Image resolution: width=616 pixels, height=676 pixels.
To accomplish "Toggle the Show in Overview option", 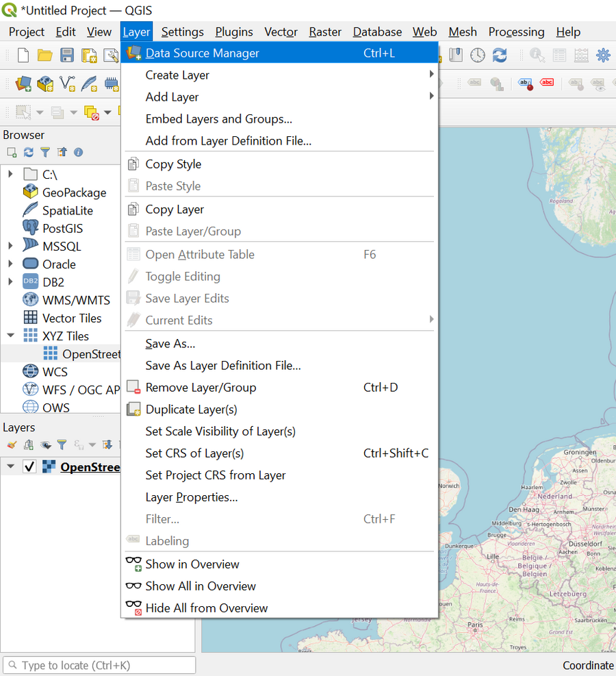I will [x=192, y=564].
